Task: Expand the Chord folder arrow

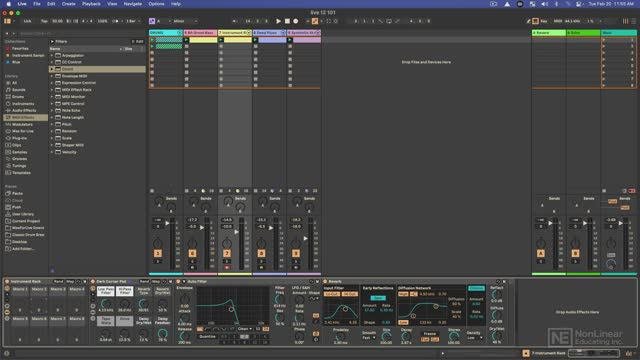Action: (x=52, y=69)
